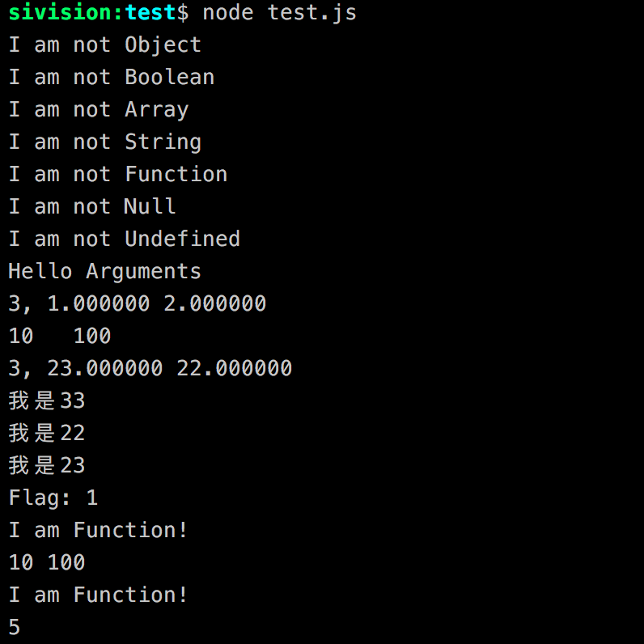Screen dimensions: 644x644
Task: Click the word Undefined in the output
Action: click(x=183, y=239)
